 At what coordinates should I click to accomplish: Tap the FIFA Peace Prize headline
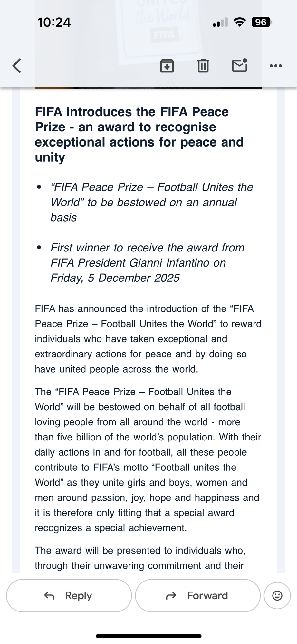pyautogui.click(x=139, y=134)
